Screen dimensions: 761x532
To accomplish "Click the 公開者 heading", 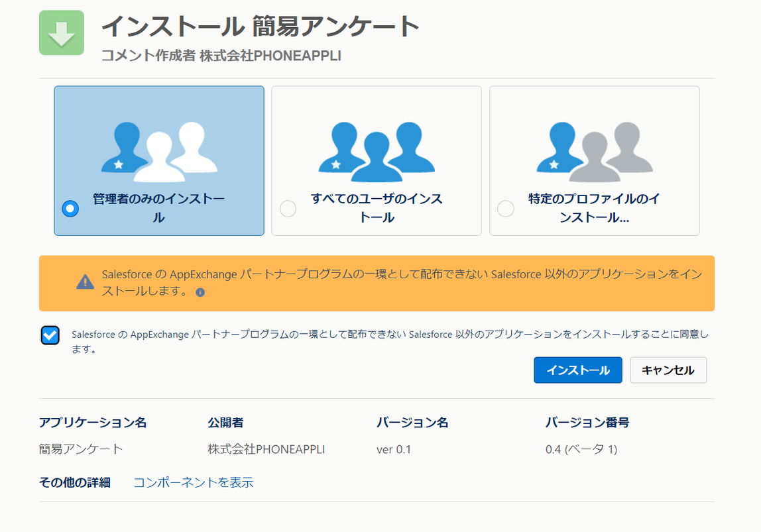I will pos(225,423).
